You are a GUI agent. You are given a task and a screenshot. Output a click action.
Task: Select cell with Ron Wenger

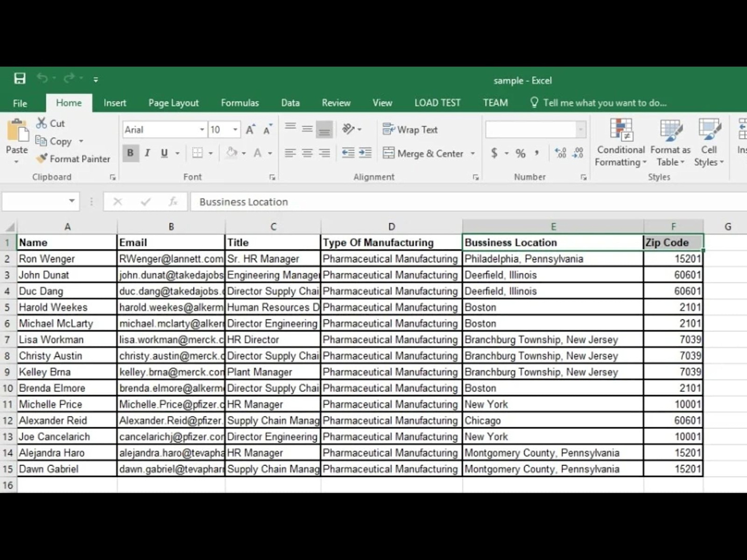click(67, 259)
